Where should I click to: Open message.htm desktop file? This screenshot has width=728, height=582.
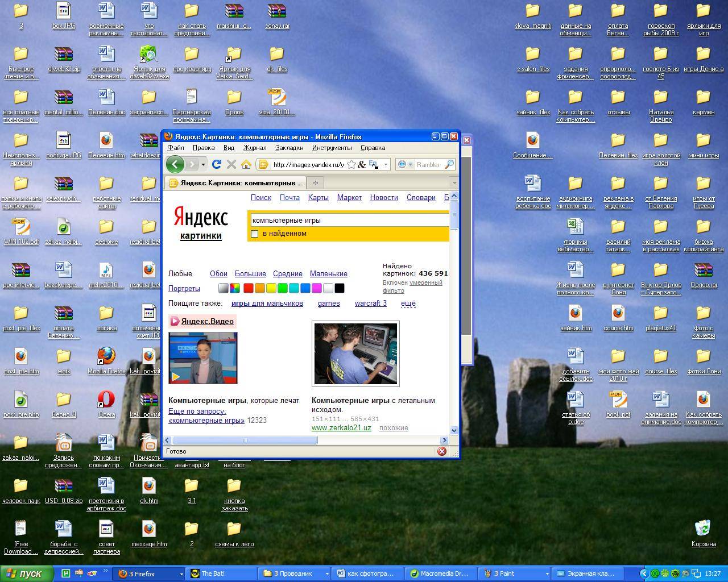pos(149,534)
